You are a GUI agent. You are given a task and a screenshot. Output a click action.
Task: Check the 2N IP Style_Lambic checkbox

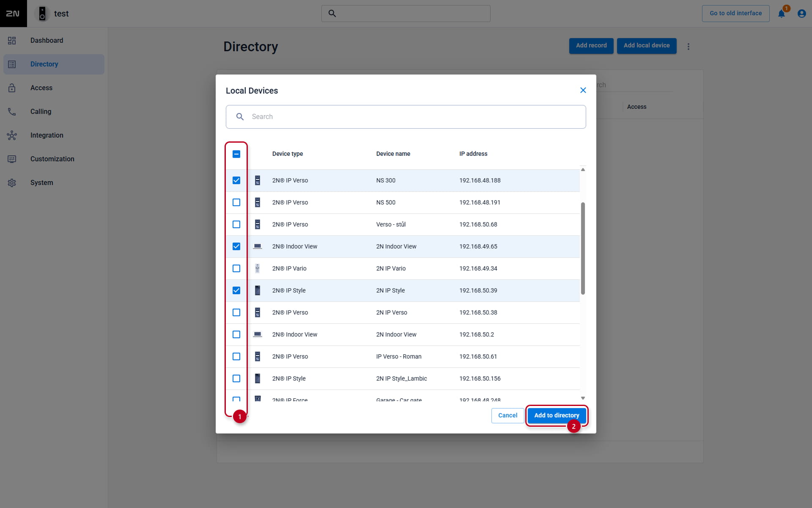tap(236, 378)
